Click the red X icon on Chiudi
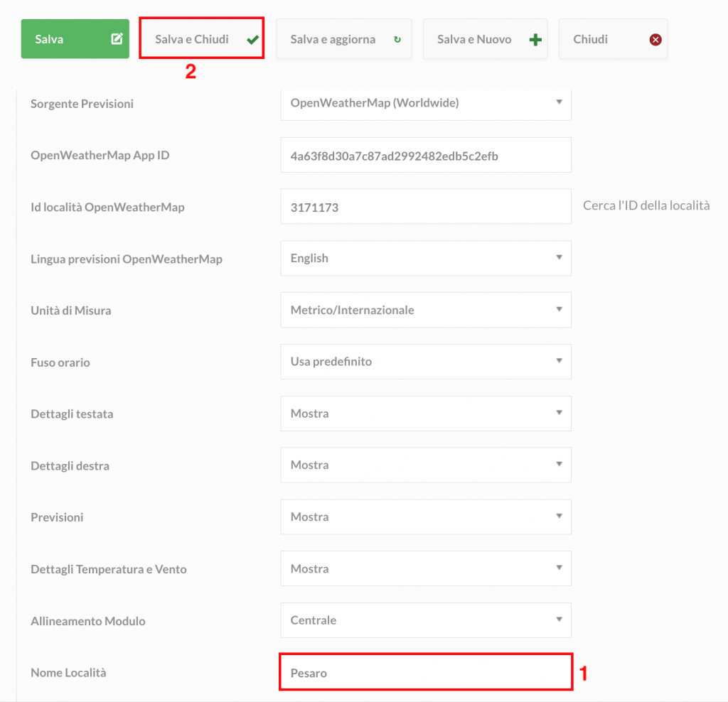Viewport: 728px width, 702px height. pyautogui.click(x=655, y=40)
